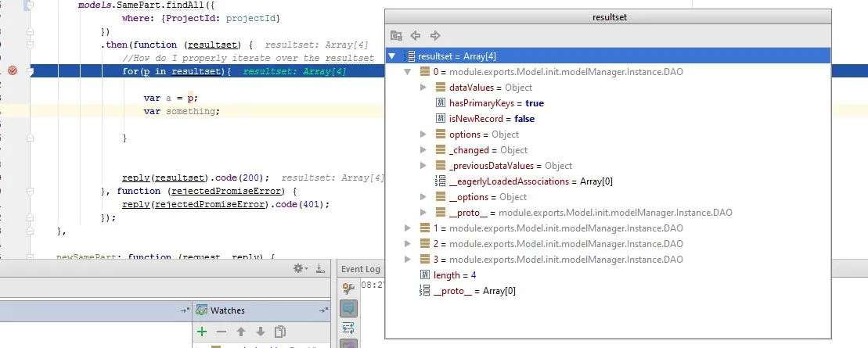The image size is (868, 348).
Task: Go forward in resultset inspector
Action: click(x=435, y=36)
